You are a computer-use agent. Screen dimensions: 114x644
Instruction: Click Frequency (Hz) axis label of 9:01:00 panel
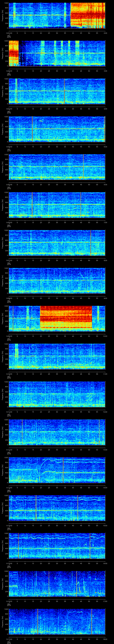(3, 16)
